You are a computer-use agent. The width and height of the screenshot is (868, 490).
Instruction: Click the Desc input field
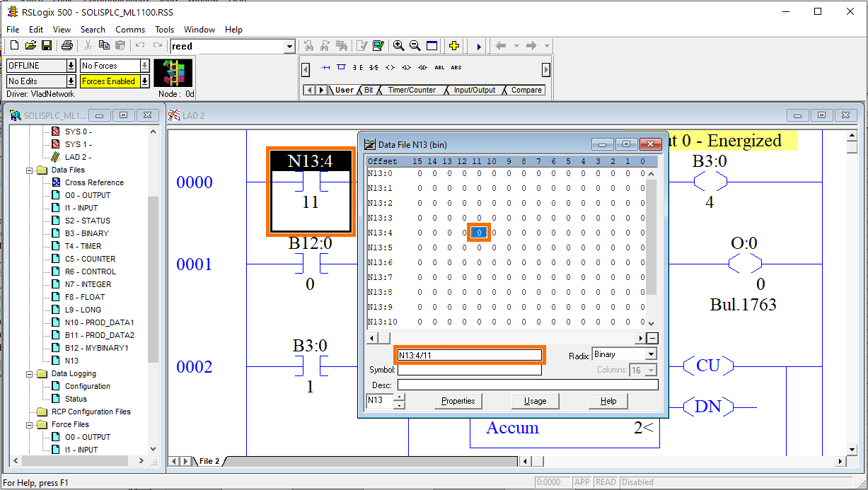pos(528,385)
